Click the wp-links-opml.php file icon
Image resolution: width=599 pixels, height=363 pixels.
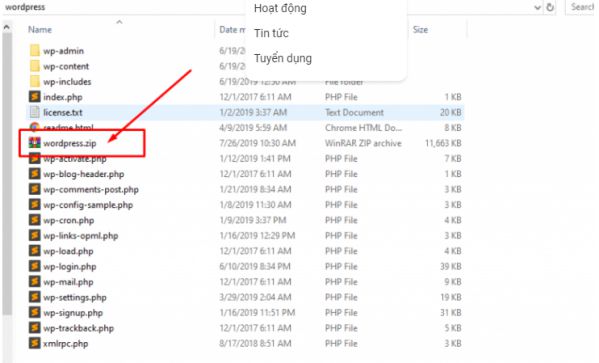coord(34,235)
